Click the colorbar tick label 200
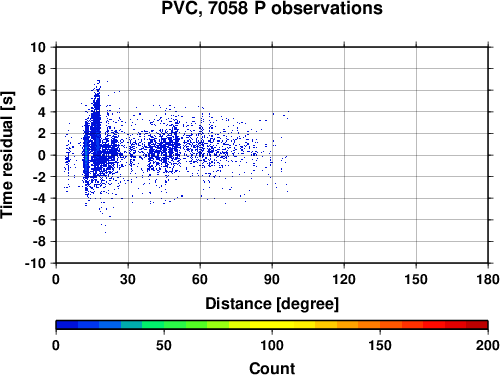Screen dimensions: 500x375 tap(488, 345)
